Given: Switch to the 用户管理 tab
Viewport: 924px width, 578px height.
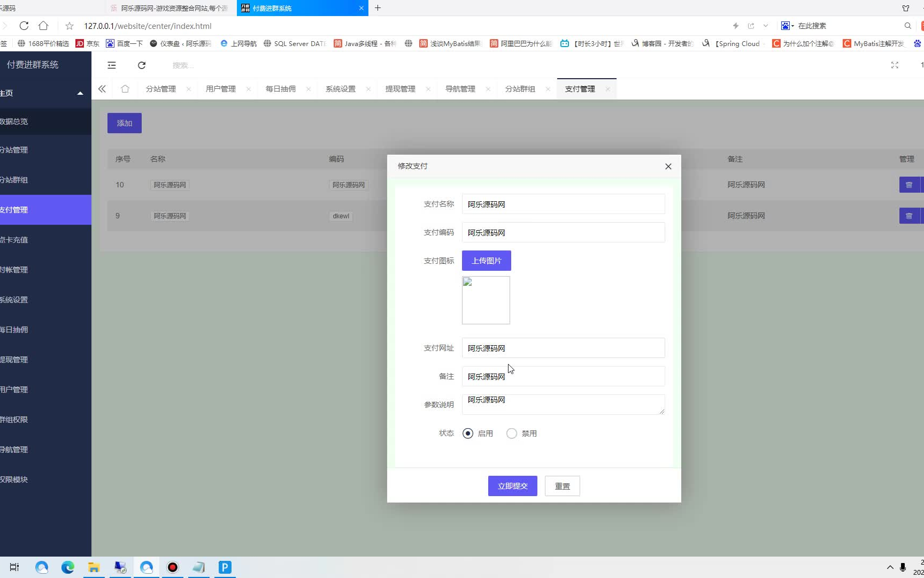Looking at the screenshot, I should pos(221,89).
